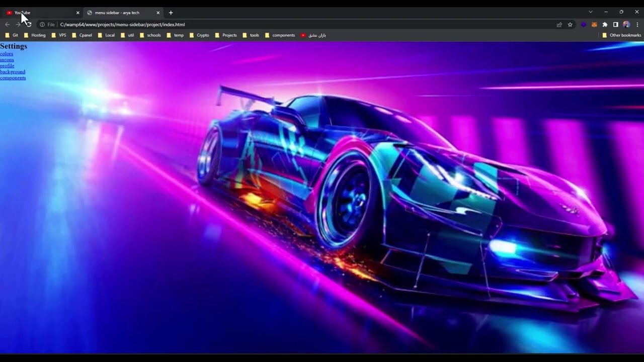Follow the background link

pyautogui.click(x=13, y=72)
